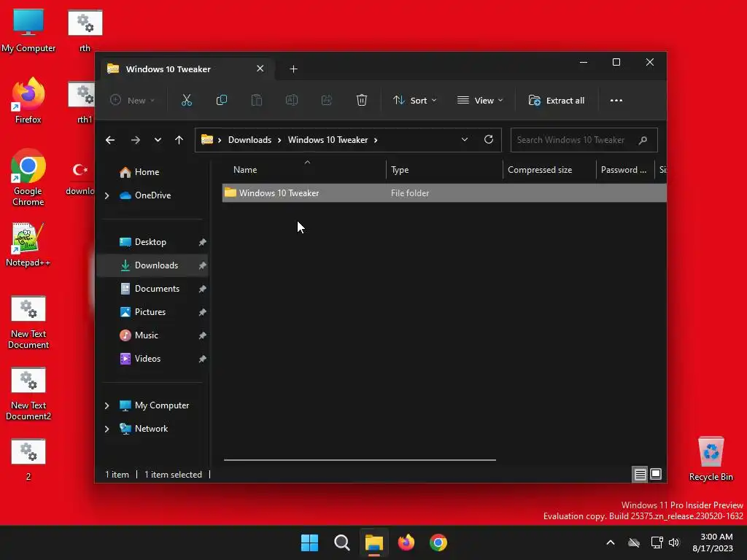Sort by Name column header
747x560 pixels.
(x=304, y=170)
